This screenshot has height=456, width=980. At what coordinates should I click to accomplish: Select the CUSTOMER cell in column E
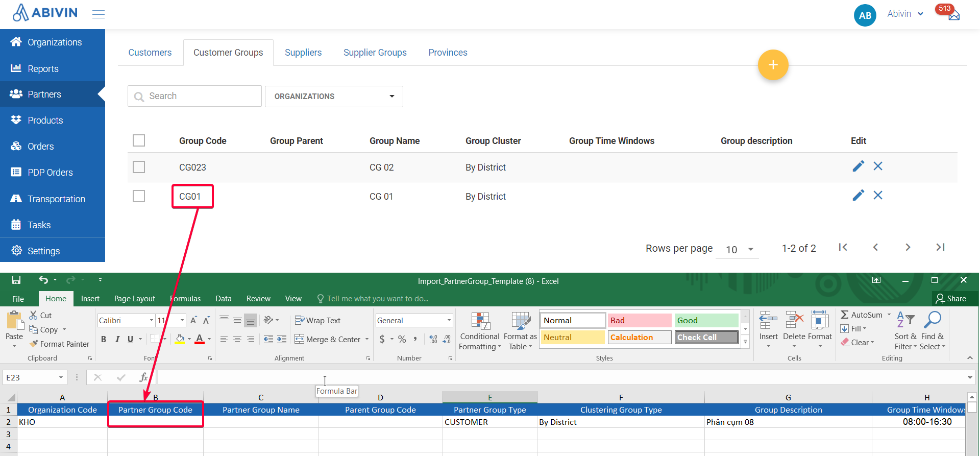pos(490,422)
